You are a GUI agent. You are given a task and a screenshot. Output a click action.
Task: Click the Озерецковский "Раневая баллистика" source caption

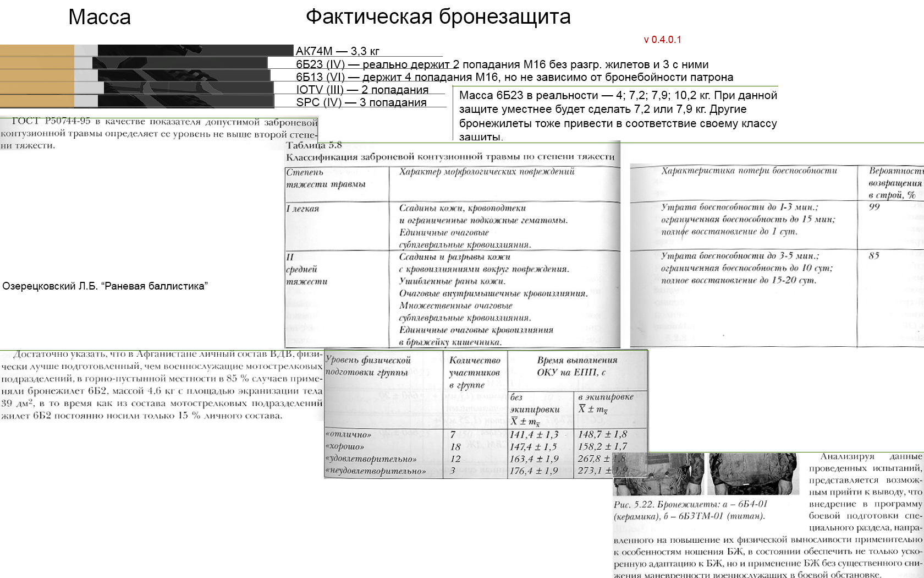tap(105, 286)
